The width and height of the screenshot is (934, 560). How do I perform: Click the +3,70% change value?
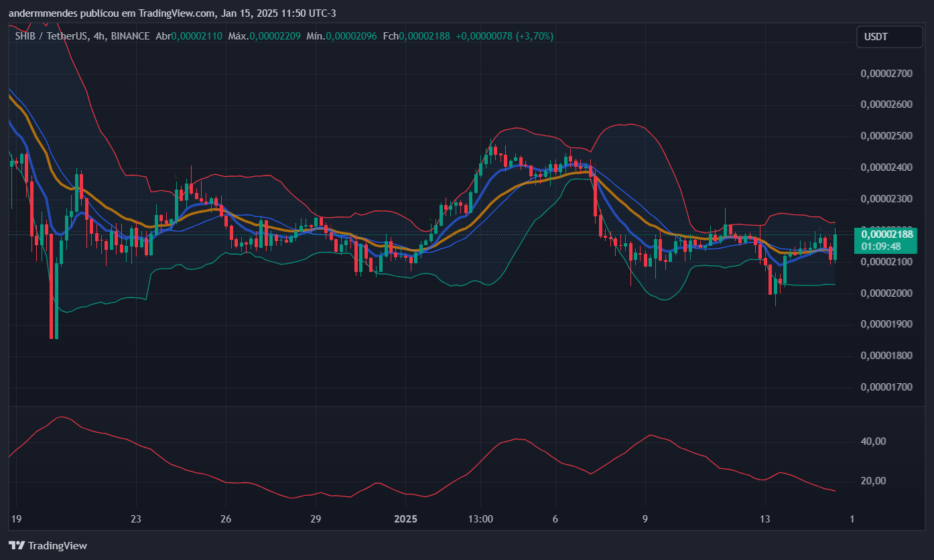pyautogui.click(x=534, y=36)
